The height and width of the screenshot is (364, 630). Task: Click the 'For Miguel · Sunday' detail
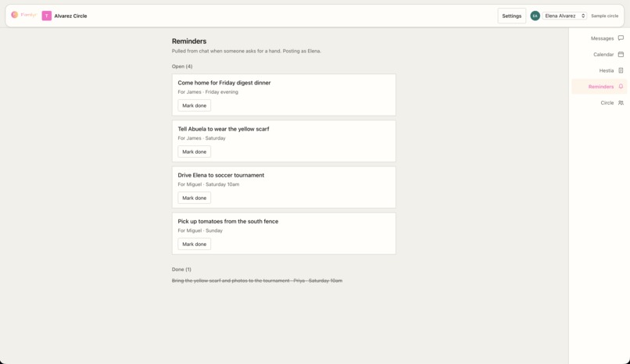coord(200,230)
